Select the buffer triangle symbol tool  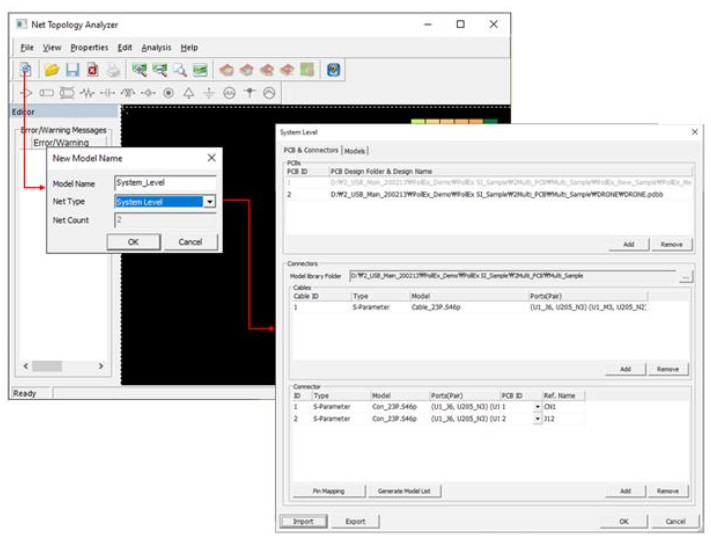(x=27, y=93)
